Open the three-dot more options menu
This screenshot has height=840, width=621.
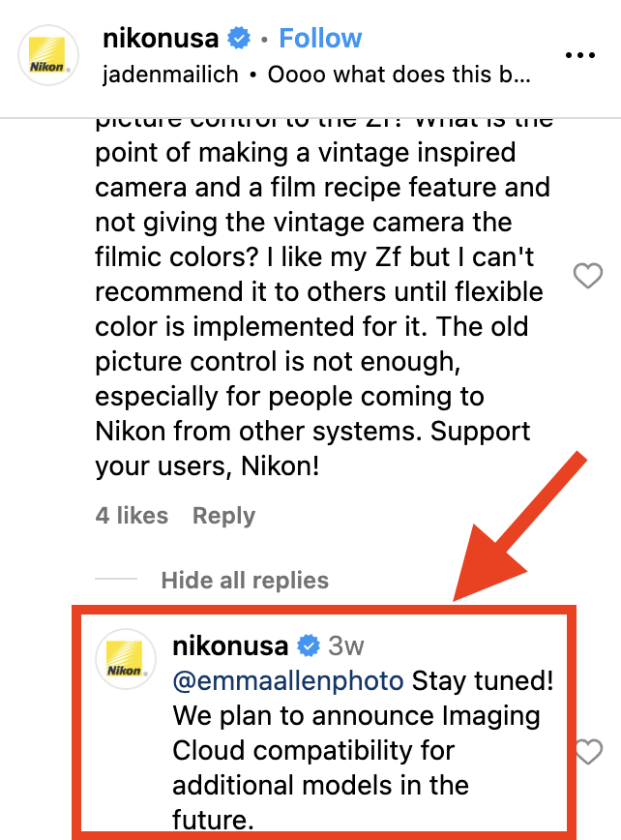580,56
